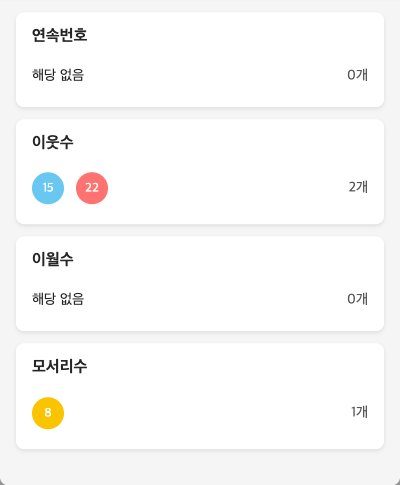Click the 1개 count in 모서리수 card

click(360, 412)
